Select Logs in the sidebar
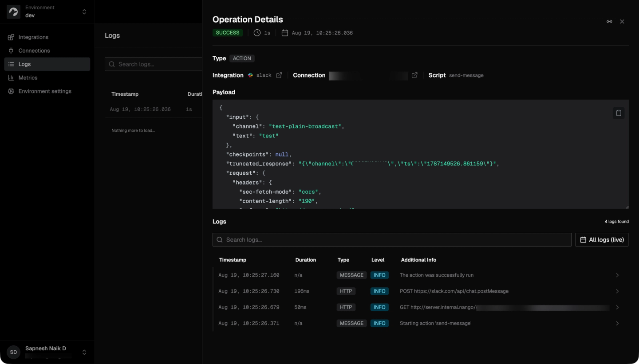Image resolution: width=639 pixels, height=364 pixels. (47, 64)
